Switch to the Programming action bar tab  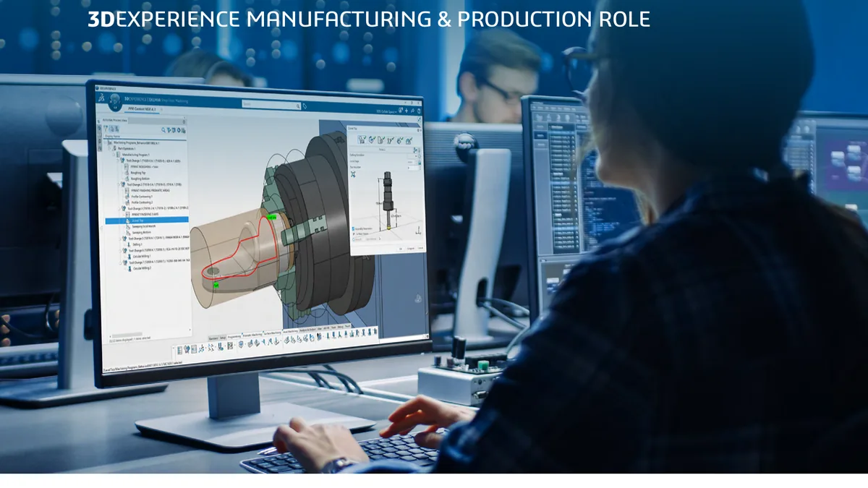point(234,337)
